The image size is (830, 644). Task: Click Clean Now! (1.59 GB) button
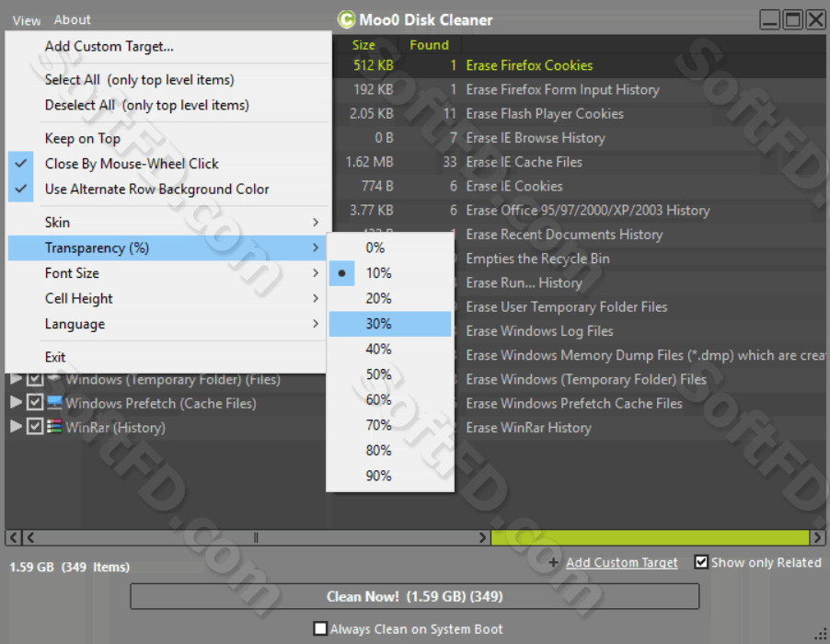pyautogui.click(x=414, y=596)
